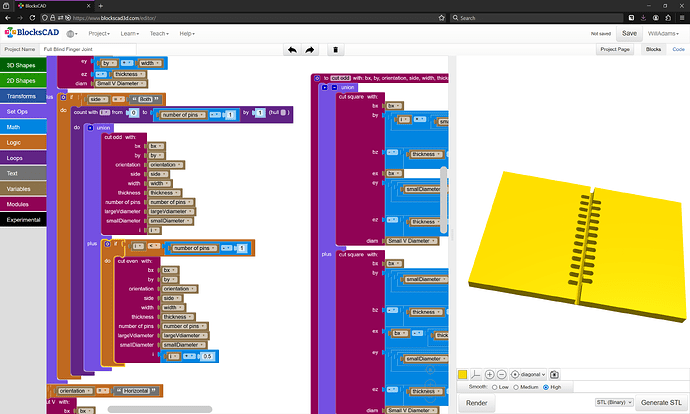Open browser hamburger menu
The image size is (690, 414).
[682, 18]
